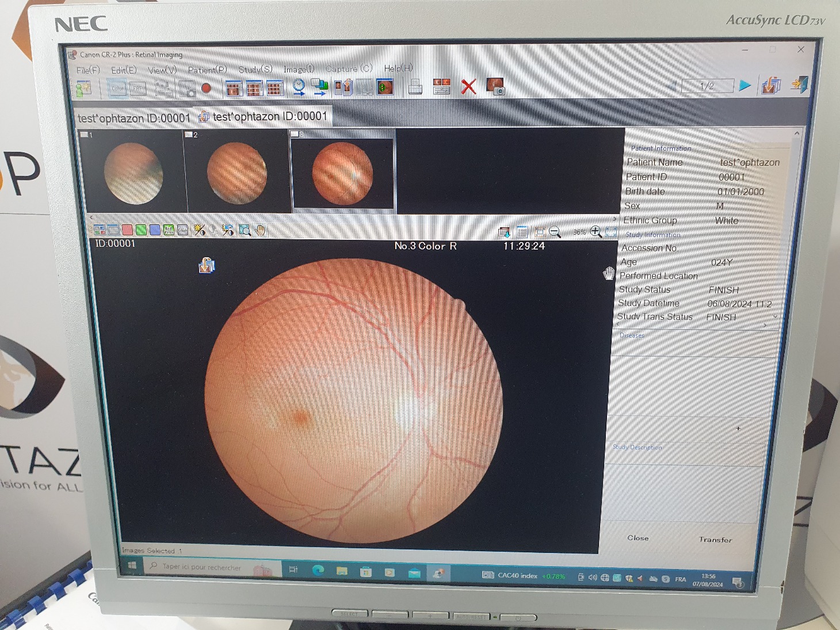Go to next page with blue arrow
Image resolution: width=840 pixels, height=630 pixels.
click(x=745, y=86)
